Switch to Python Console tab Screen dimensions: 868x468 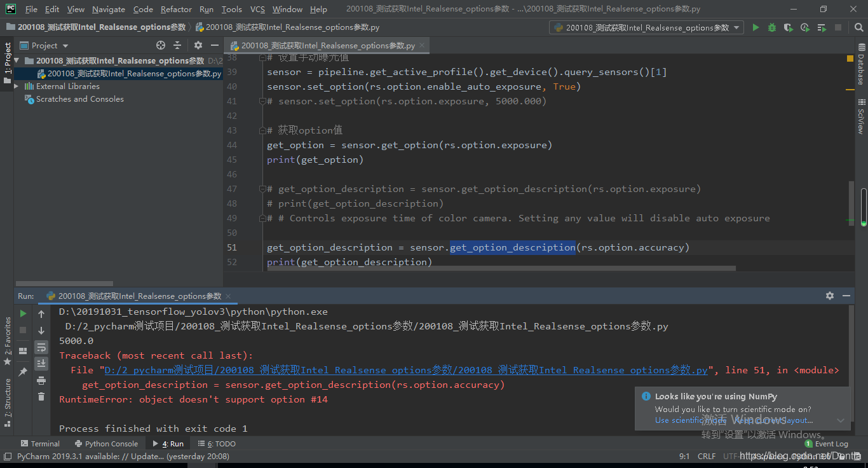pos(106,444)
